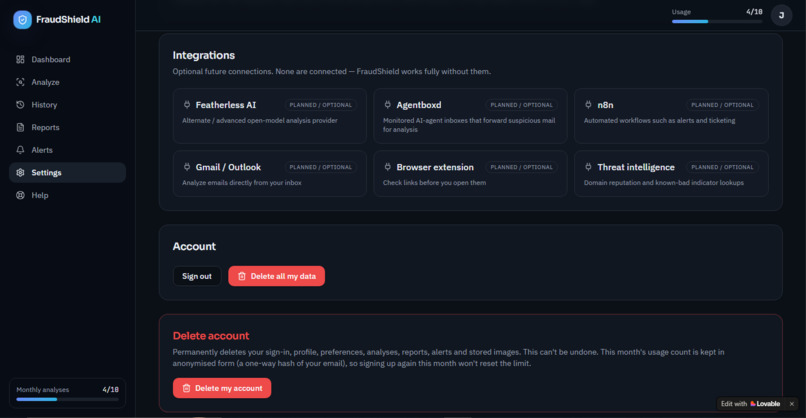The width and height of the screenshot is (806, 418).
Task: Click 'Alternate / advanced open-model analysis provider' text
Action: coord(260,120)
